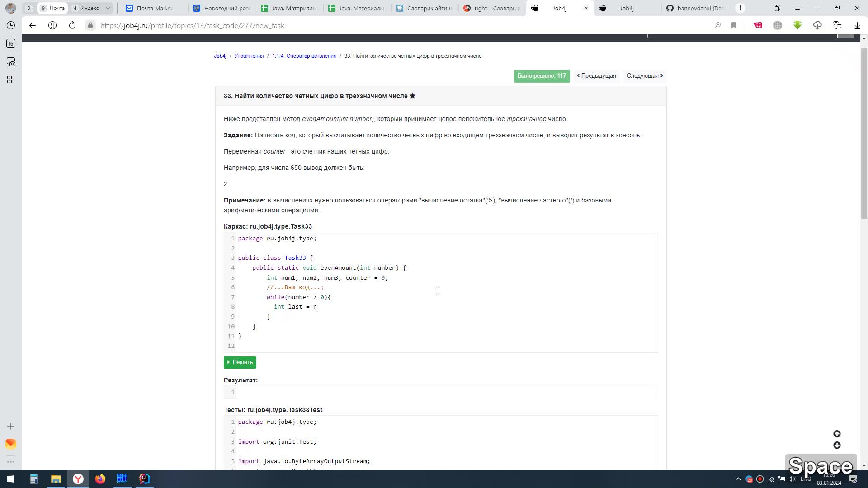
Task: Click inside code editor line 8
Action: (x=447, y=307)
